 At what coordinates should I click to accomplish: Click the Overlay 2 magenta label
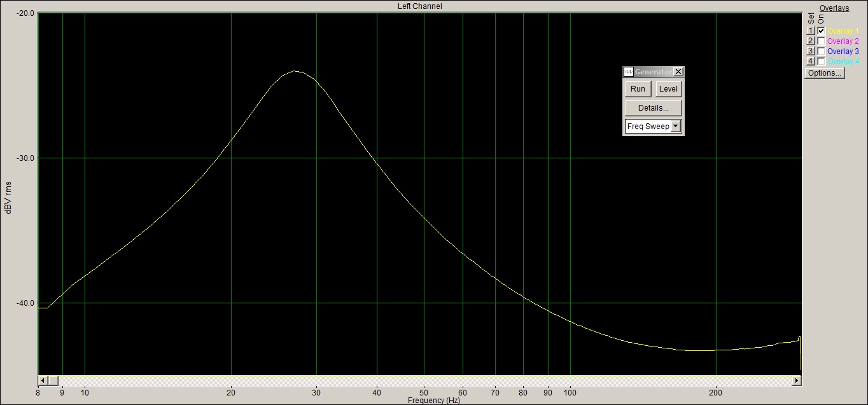point(843,41)
